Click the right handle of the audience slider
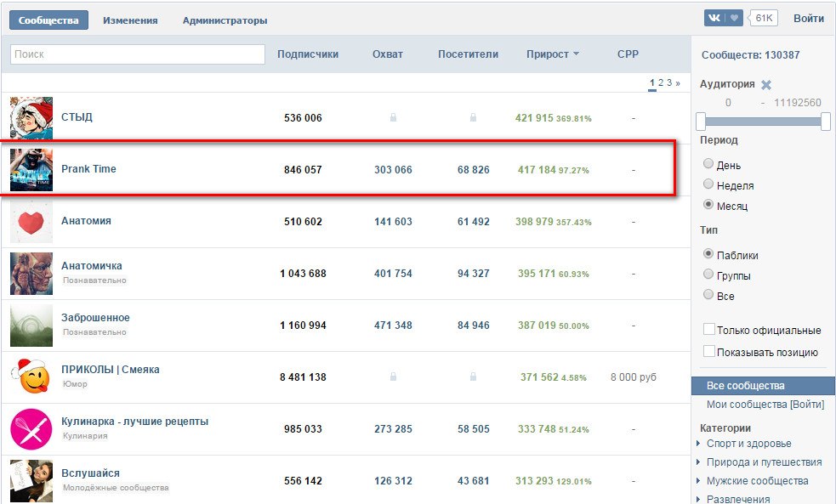The height and width of the screenshot is (504, 836). point(825,122)
